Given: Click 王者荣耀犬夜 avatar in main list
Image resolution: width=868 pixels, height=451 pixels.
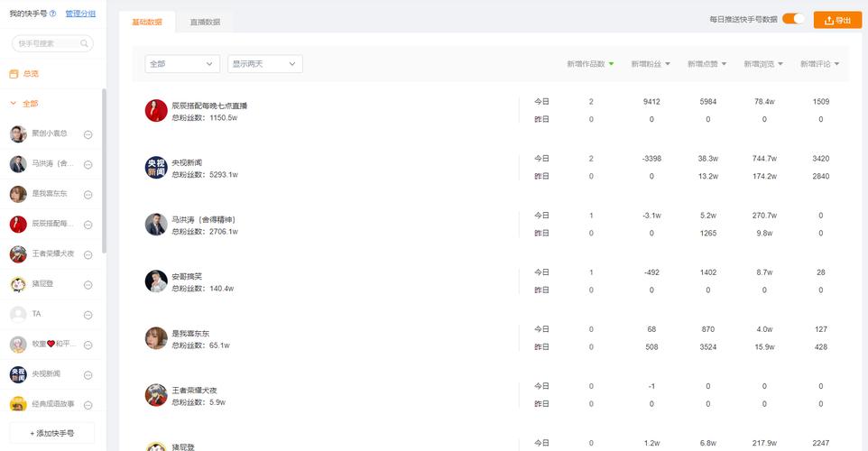Looking at the screenshot, I should pos(156,395).
